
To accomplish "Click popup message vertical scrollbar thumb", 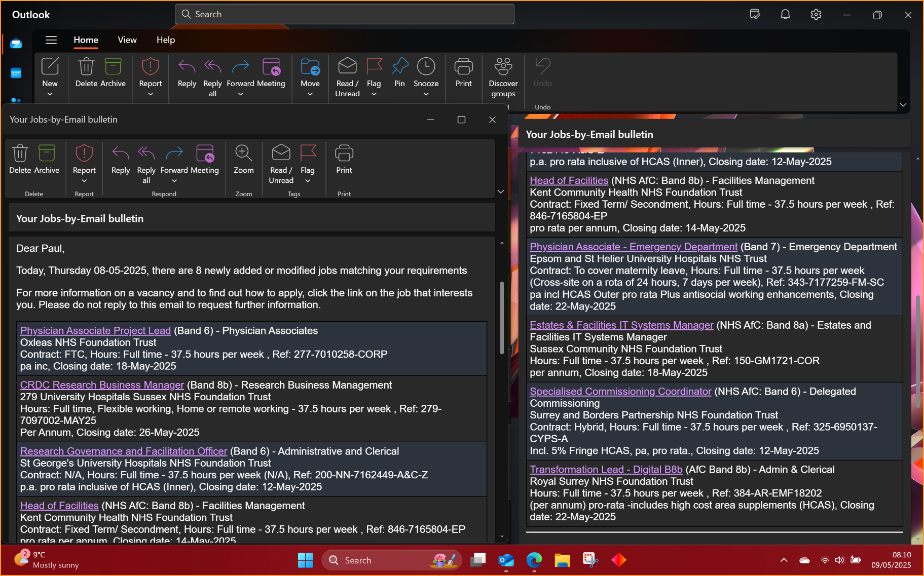I will point(502,318).
